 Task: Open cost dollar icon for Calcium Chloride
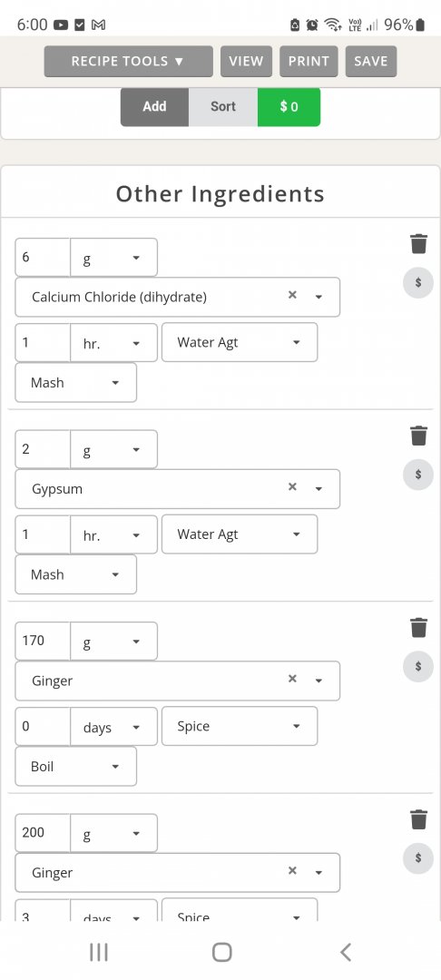(418, 282)
